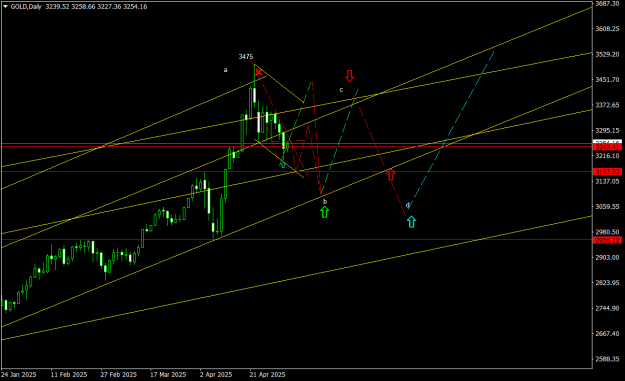The image size is (625, 381).
Task: Click the 24 Jan 2025 date label
Action: point(19,375)
